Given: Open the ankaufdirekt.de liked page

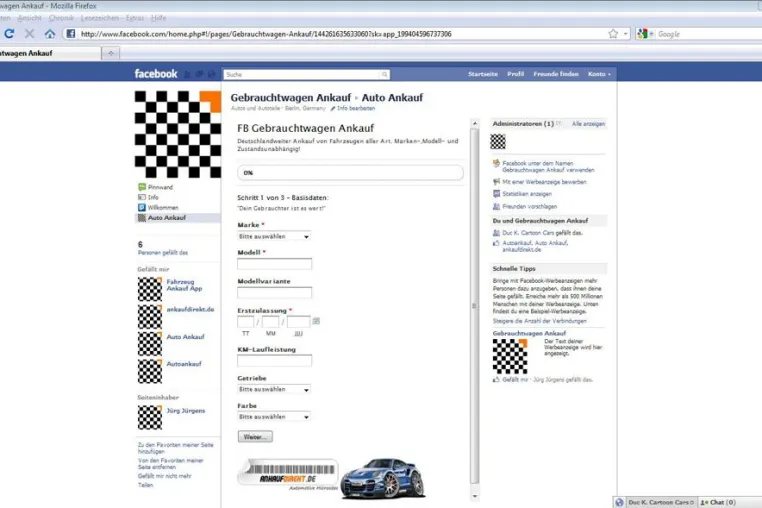Looking at the screenshot, I should (190, 309).
